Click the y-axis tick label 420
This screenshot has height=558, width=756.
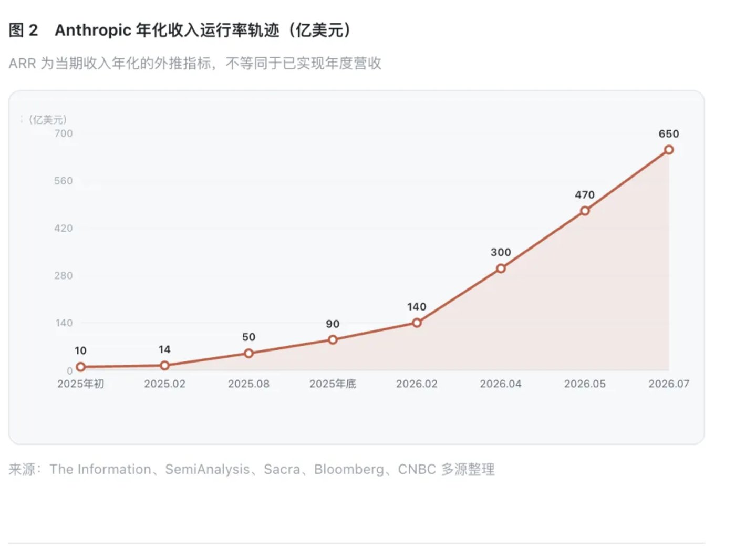point(64,228)
